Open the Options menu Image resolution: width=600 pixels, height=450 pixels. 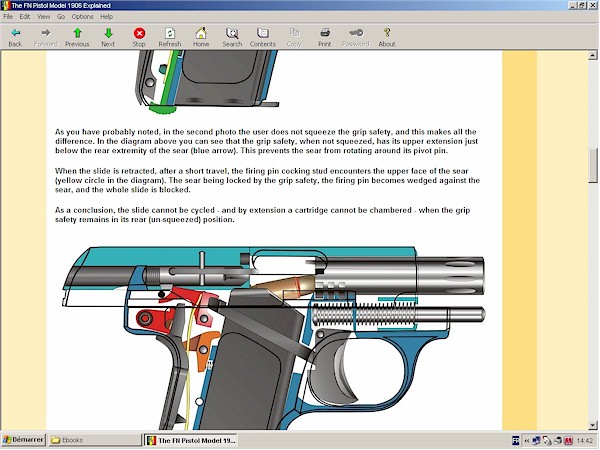[82, 17]
